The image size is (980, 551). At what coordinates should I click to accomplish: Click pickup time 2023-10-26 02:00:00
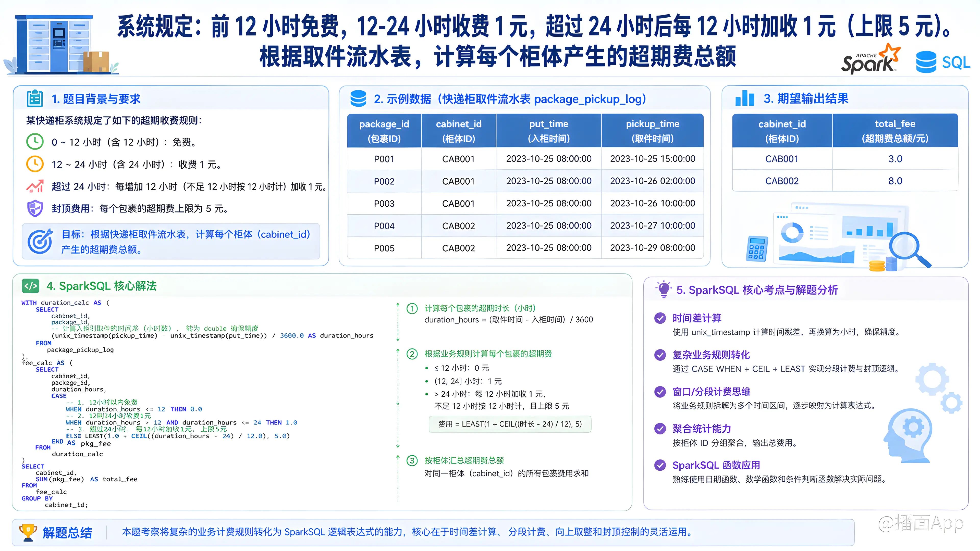pyautogui.click(x=653, y=181)
